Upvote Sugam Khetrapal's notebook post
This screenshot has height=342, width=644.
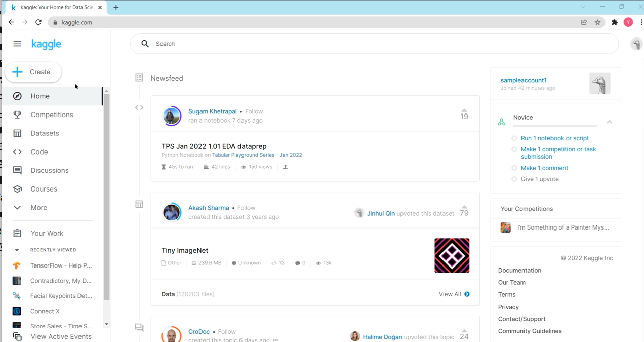(464, 110)
